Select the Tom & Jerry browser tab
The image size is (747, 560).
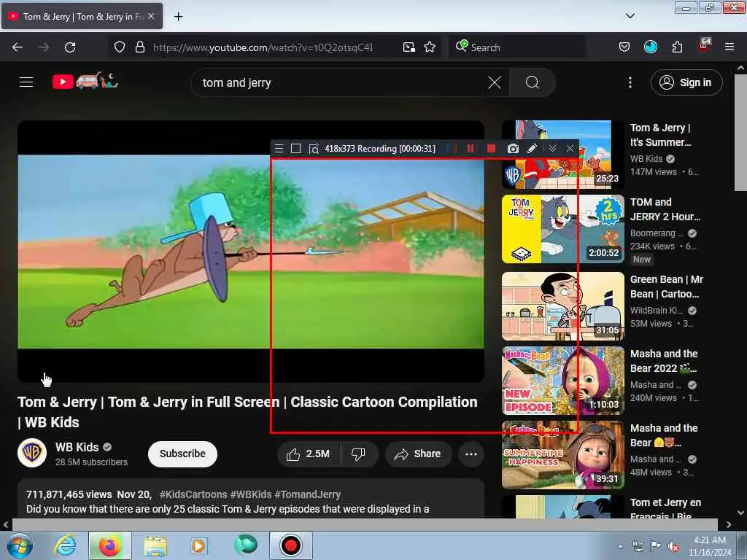(x=82, y=16)
